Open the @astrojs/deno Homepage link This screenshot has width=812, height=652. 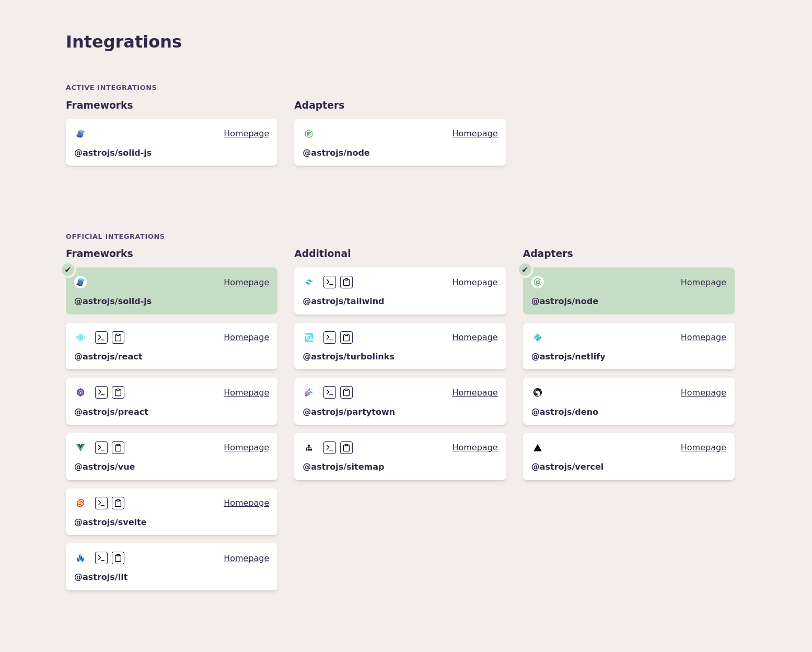[x=703, y=392]
